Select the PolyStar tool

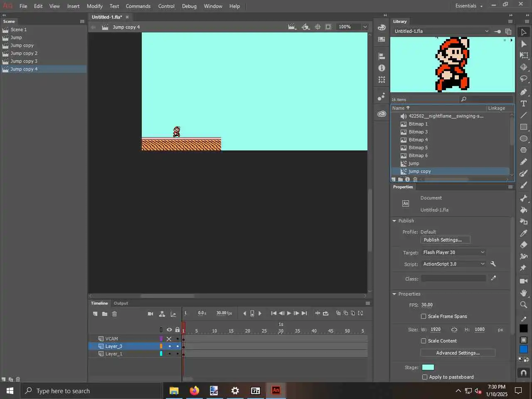(524, 150)
